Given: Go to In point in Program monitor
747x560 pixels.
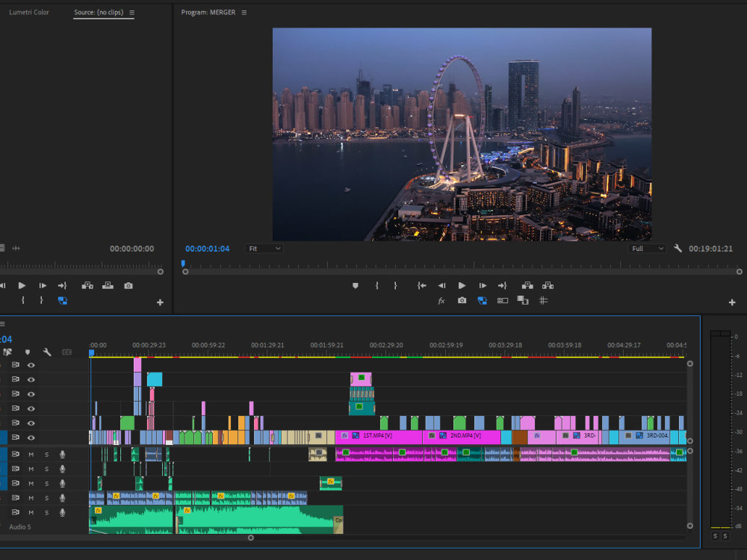Looking at the screenshot, I should click(421, 286).
